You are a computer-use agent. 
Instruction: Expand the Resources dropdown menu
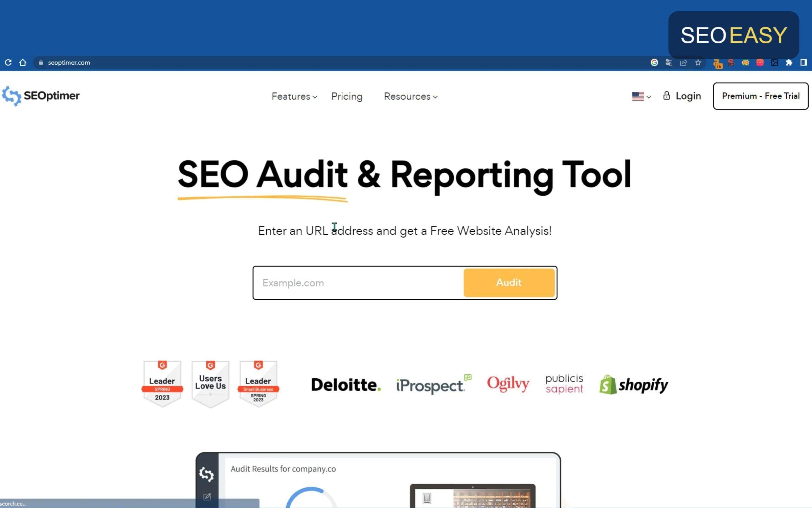click(x=410, y=97)
